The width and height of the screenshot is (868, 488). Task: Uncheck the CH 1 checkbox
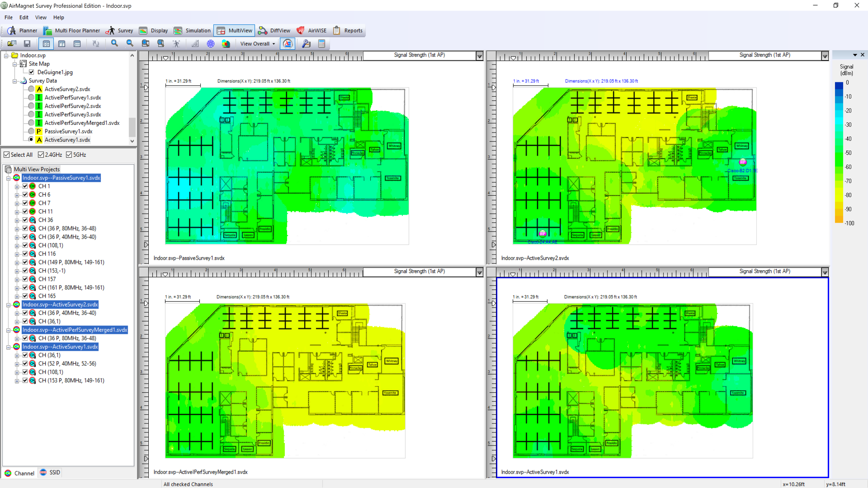click(x=25, y=186)
